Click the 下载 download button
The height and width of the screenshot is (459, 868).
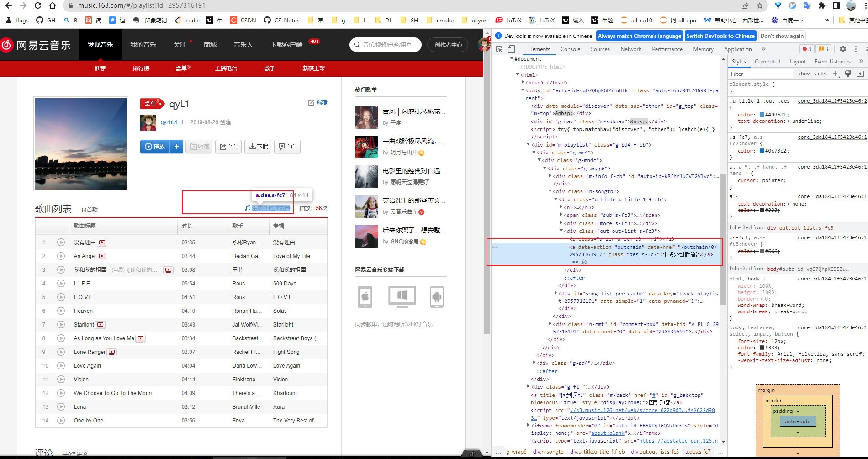[259, 147]
